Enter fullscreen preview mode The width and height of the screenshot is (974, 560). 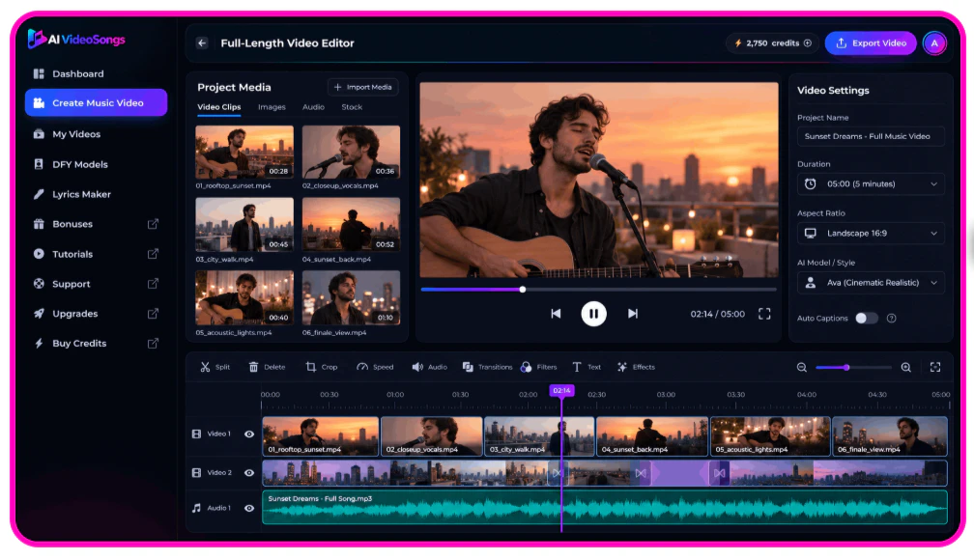pos(764,314)
